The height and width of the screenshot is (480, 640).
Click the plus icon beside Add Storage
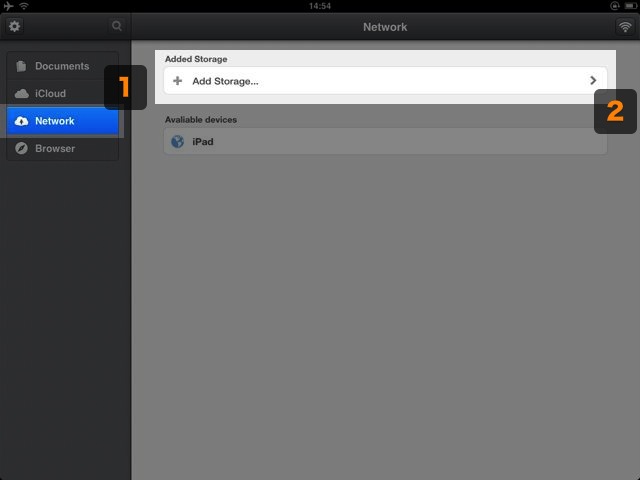pos(178,81)
